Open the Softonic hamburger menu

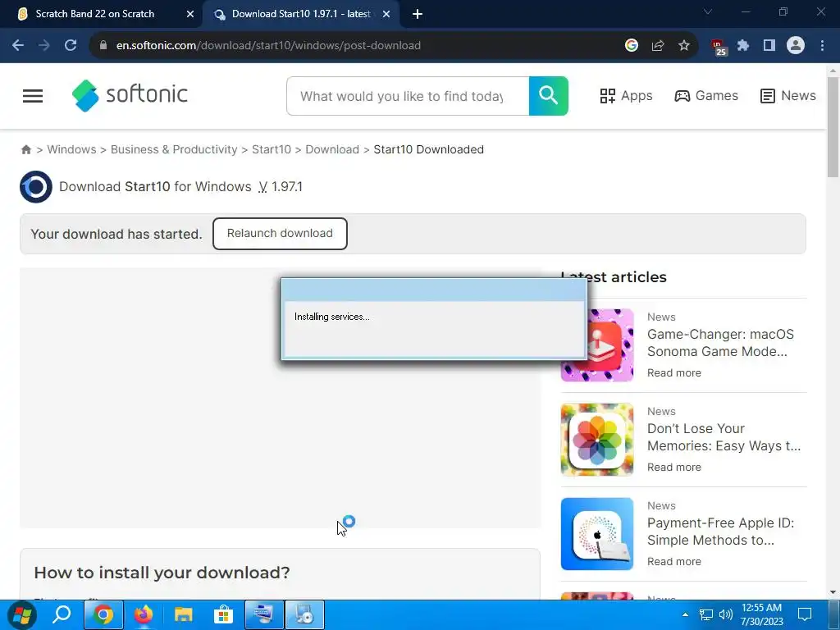click(x=33, y=96)
